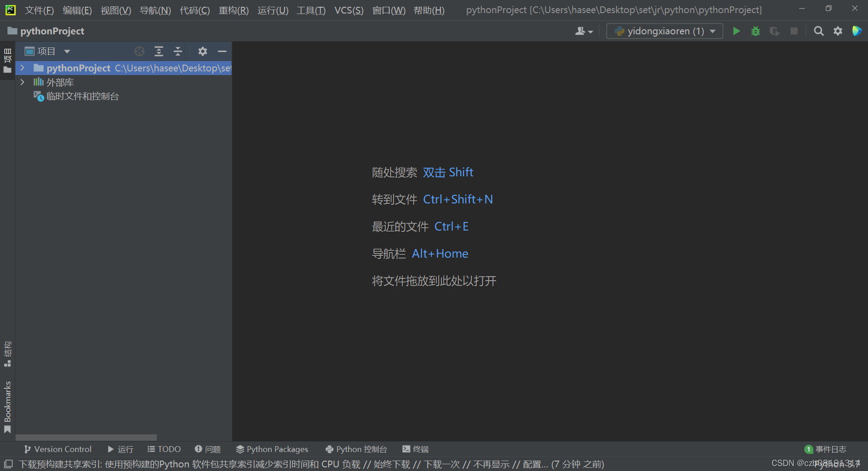
Task: Hide the project panel with minus icon
Action: [222, 52]
